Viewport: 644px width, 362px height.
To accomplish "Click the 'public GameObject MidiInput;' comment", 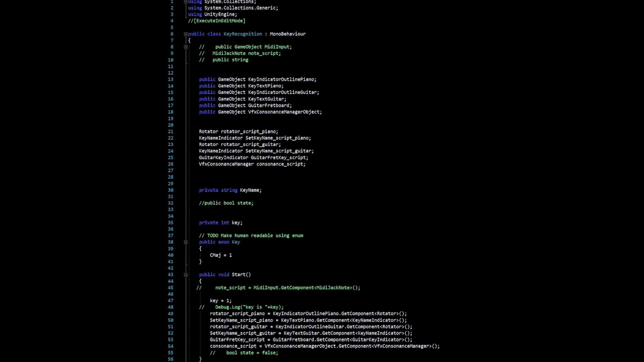I will tap(253, 47).
